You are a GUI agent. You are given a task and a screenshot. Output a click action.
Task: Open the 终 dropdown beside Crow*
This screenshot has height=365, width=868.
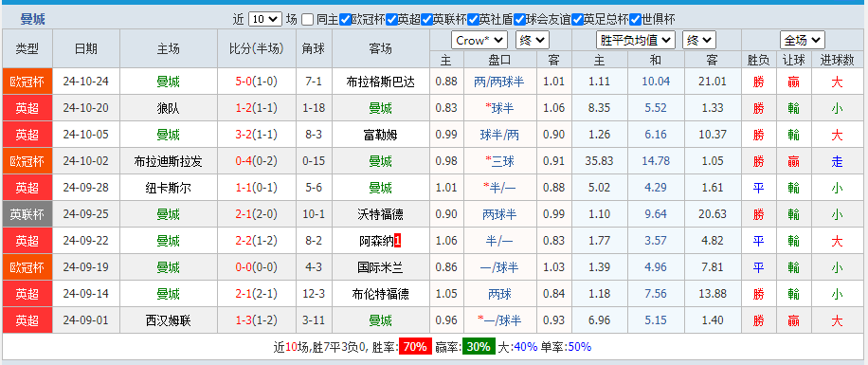(x=532, y=41)
